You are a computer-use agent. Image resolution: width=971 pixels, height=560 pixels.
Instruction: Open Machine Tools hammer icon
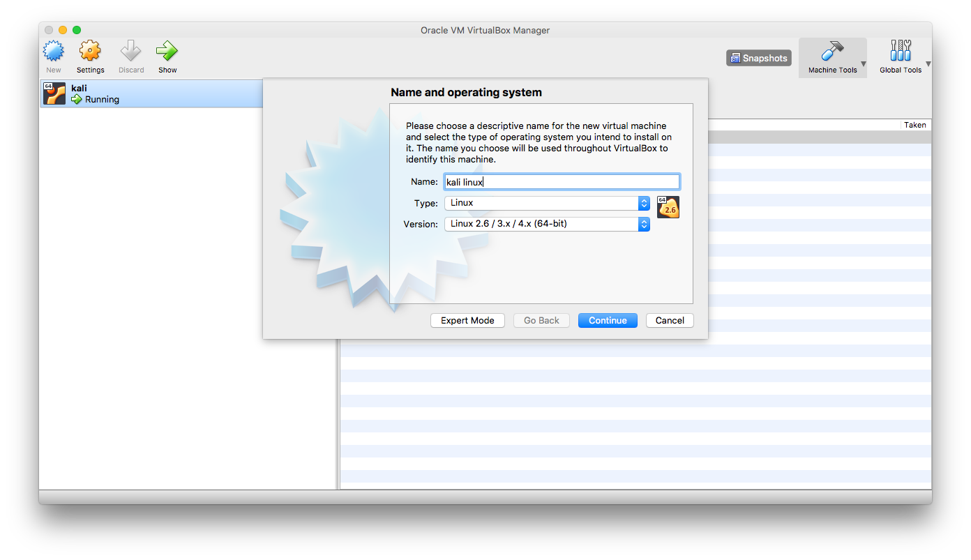pyautogui.click(x=831, y=52)
